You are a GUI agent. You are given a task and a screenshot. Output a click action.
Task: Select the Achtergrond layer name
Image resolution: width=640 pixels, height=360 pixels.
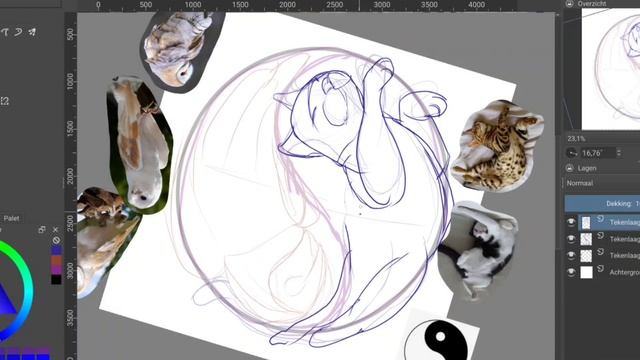(624, 272)
